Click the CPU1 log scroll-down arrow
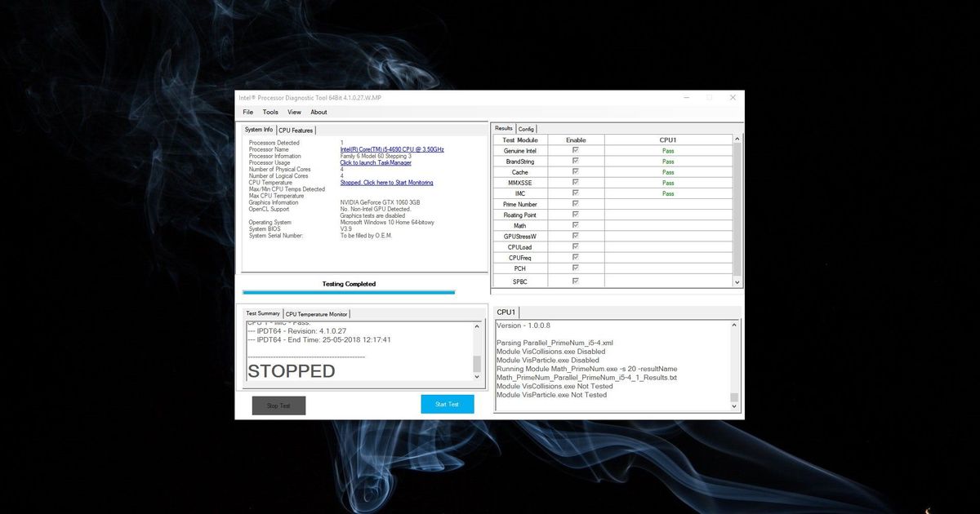 pyautogui.click(x=733, y=405)
